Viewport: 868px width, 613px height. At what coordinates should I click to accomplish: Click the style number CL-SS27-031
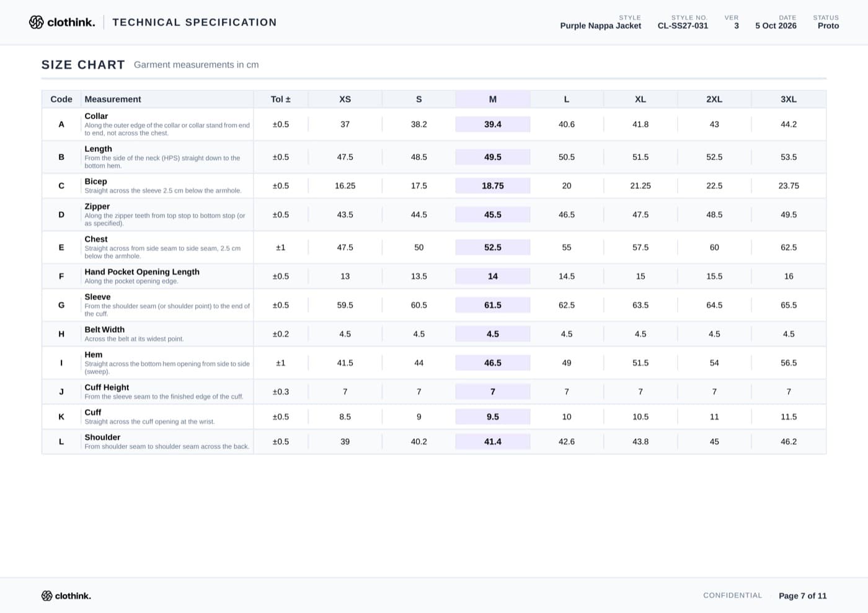click(x=683, y=26)
